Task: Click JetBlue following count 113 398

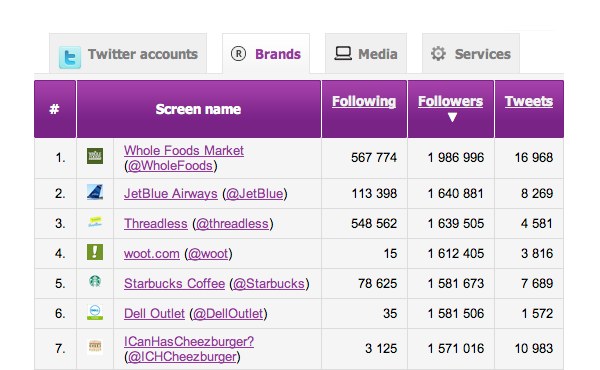Action: point(374,194)
